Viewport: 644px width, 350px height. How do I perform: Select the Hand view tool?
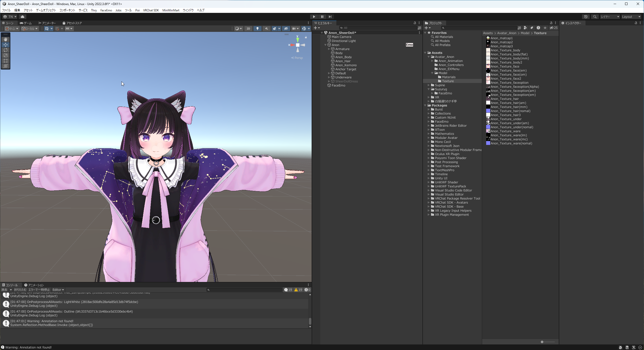point(6,39)
